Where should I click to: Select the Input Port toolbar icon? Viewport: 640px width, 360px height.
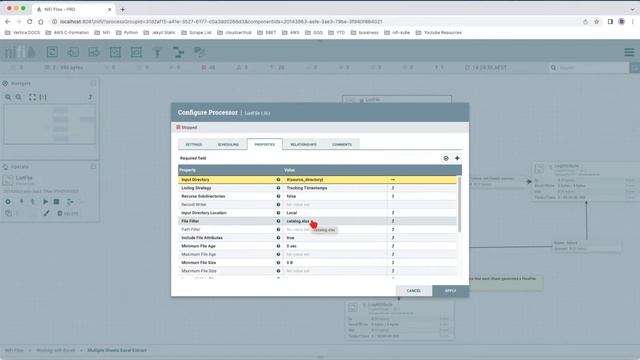(x=73, y=52)
